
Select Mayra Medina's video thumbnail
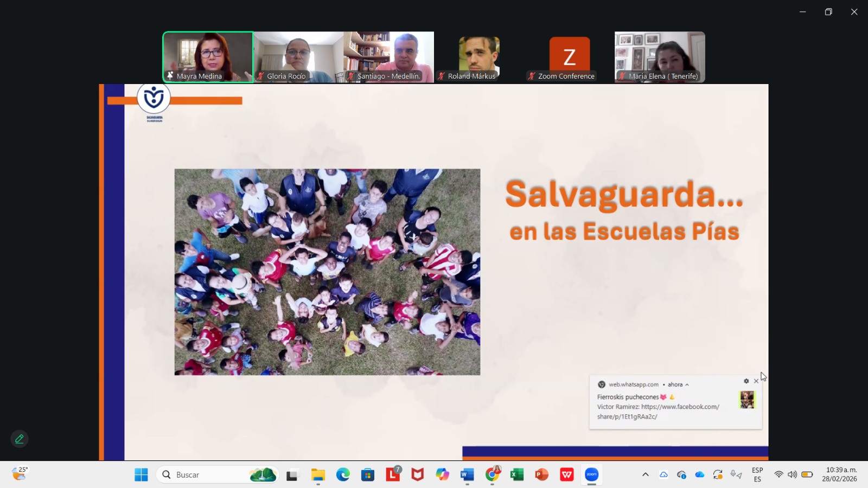208,57
